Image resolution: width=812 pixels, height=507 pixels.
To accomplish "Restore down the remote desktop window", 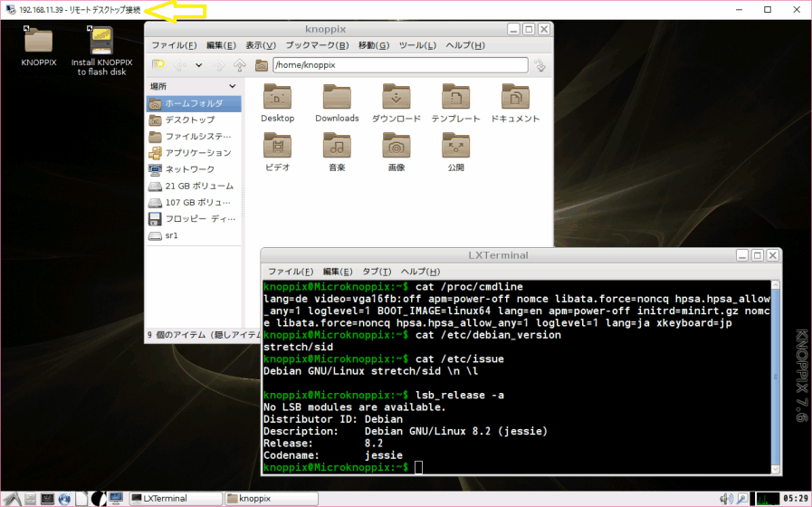I will [x=768, y=10].
